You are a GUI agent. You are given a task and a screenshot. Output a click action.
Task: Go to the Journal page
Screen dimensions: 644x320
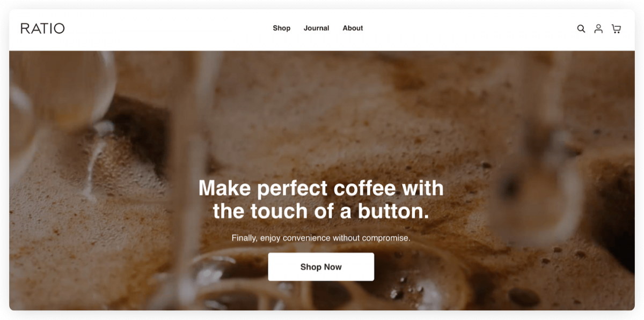[316, 28]
